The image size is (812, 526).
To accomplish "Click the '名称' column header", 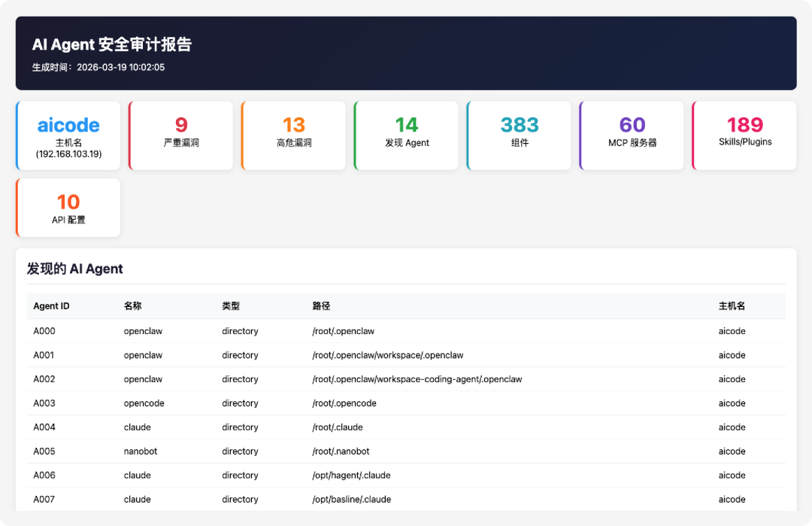I will [x=132, y=306].
